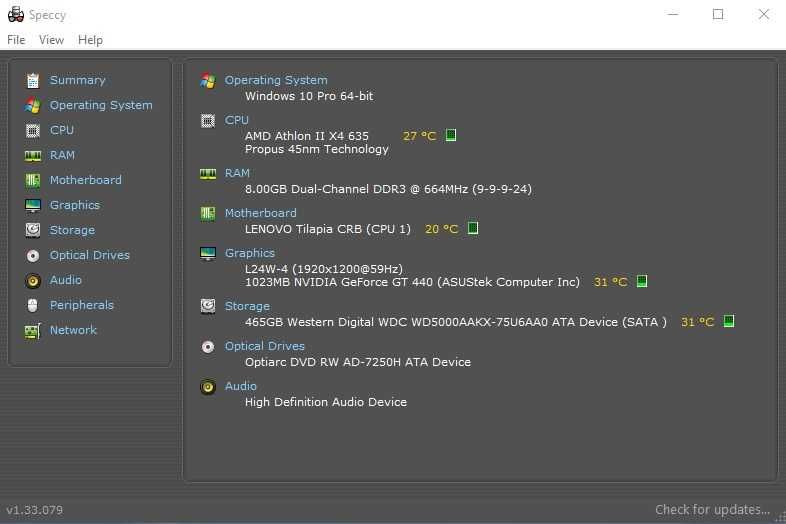Open the View menu
The height and width of the screenshot is (524, 786).
pyautogui.click(x=51, y=40)
